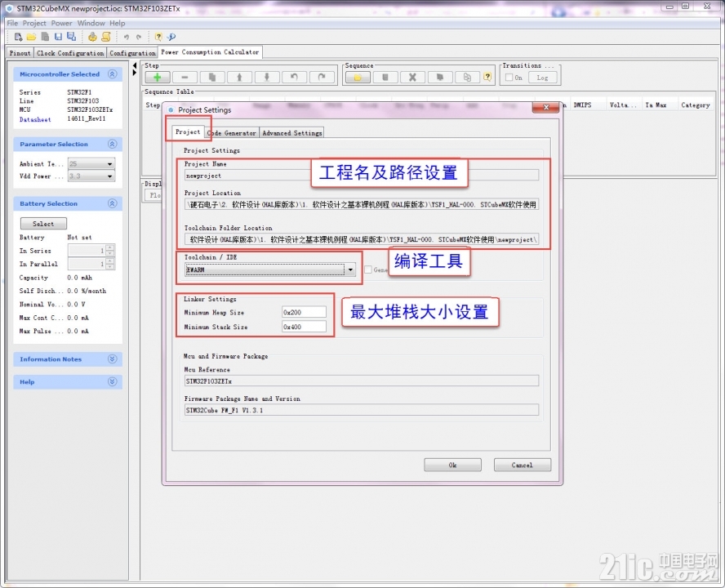725x588 pixels.
Task: Click the Generate Report scroll icon
Action: pos(106,37)
